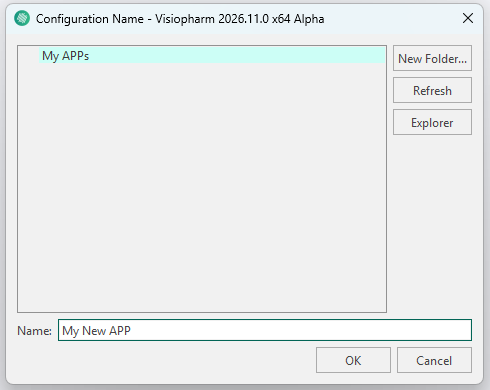Viewport: 490px width, 390px height.
Task: Click the Visiopharm logo icon
Action: click(22, 18)
